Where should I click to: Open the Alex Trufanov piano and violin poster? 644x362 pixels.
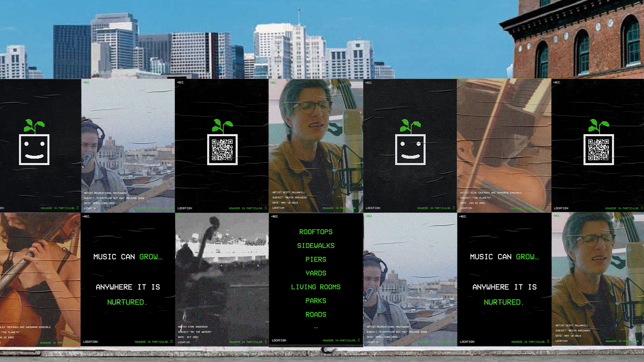coord(504,141)
